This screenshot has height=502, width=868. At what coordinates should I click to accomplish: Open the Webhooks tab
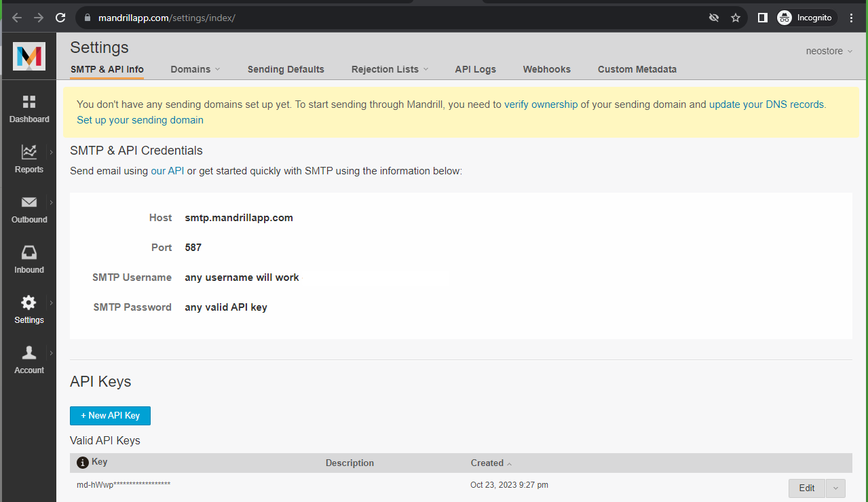point(546,69)
